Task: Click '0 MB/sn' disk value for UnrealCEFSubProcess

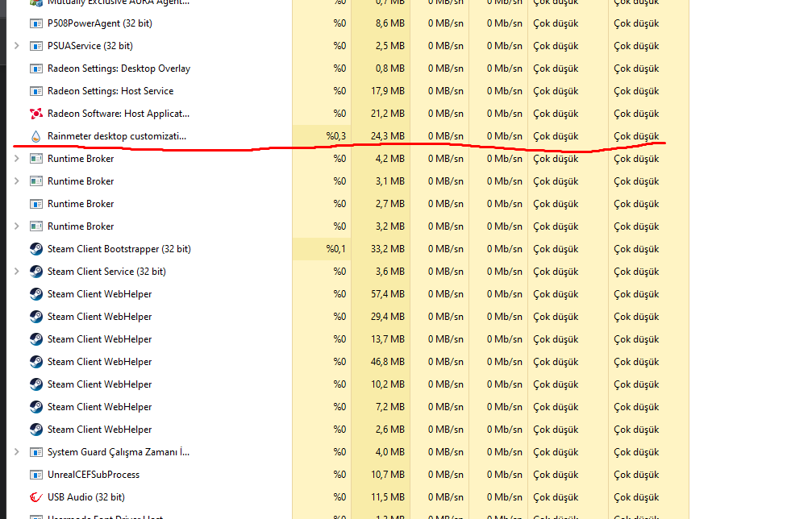Action: (445, 475)
